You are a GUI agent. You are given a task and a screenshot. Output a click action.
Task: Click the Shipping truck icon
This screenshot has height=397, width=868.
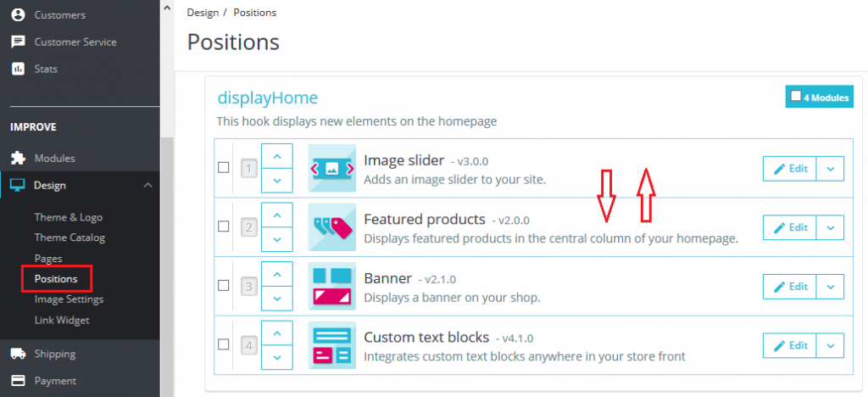[18, 354]
